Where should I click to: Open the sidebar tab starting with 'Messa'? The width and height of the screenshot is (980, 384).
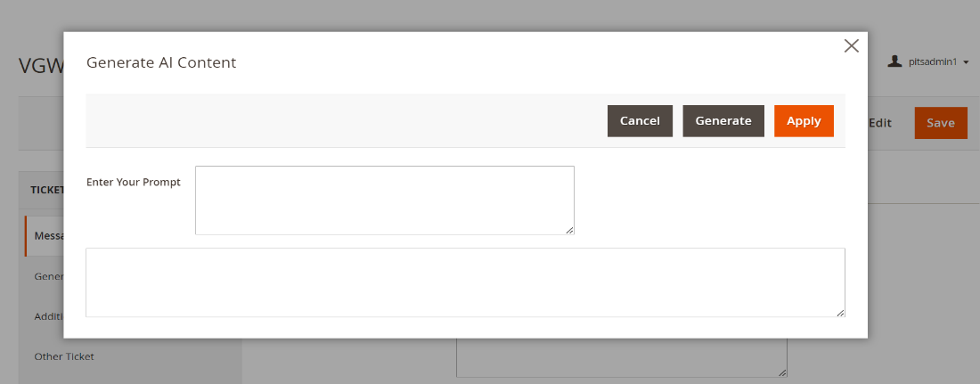click(x=48, y=236)
